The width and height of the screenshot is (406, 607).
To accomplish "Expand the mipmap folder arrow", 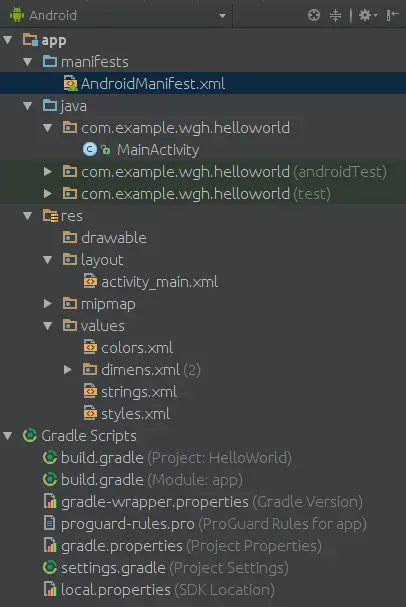I will click(48, 304).
